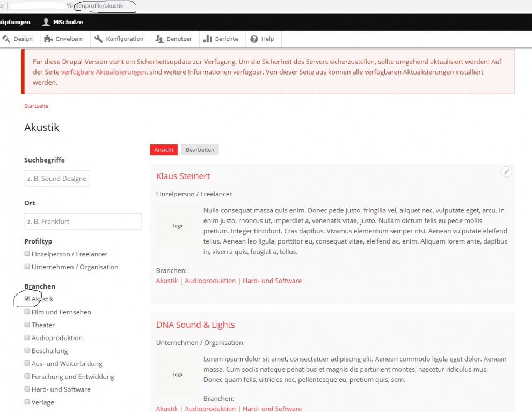532x412 pixels.
Task: Go to the Startseite breadcrumb link
Action: (x=36, y=106)
